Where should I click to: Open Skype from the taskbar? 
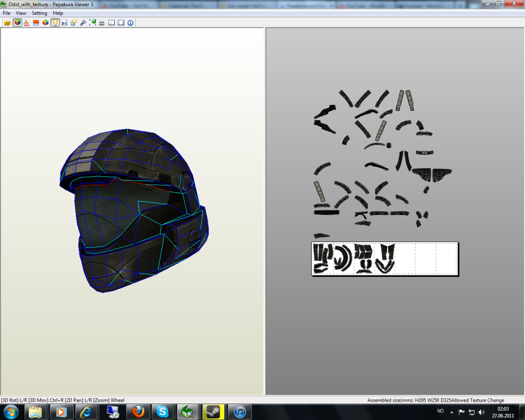coord(163,412)
